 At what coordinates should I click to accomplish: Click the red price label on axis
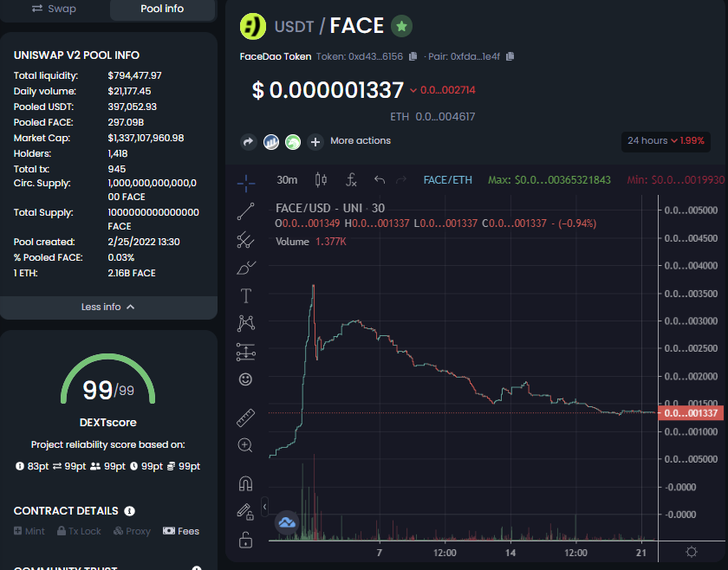click(x=691, y=413)
